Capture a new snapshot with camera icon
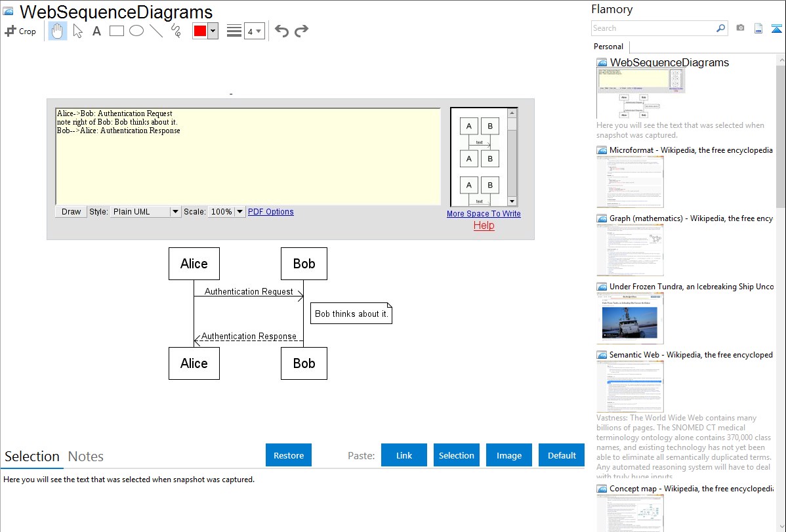Viewport: 786px width, 532px height. pos(740,28)
